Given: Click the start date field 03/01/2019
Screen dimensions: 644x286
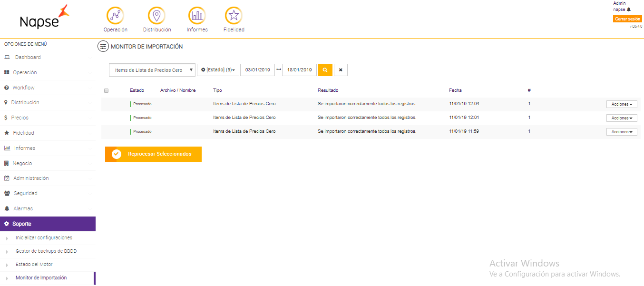Looking at the screenshot, I should [257, 70].
